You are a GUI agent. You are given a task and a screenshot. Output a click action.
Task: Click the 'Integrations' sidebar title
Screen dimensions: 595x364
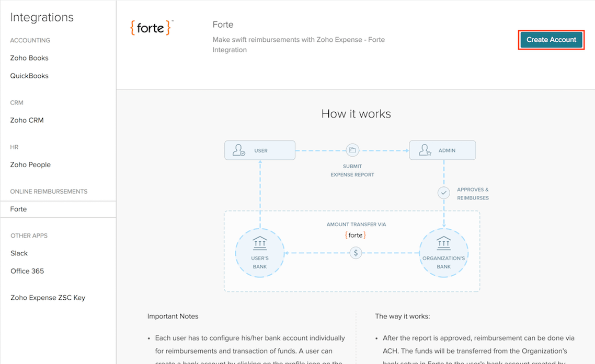42,17
